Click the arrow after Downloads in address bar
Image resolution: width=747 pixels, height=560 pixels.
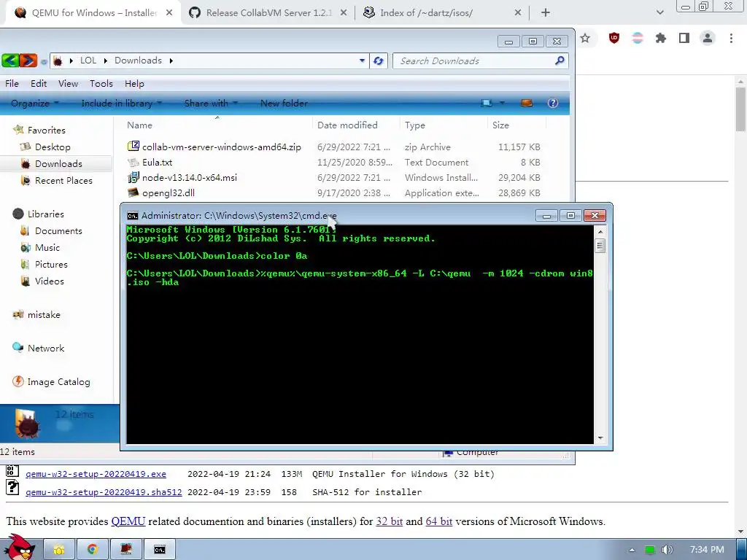(171, 61)
